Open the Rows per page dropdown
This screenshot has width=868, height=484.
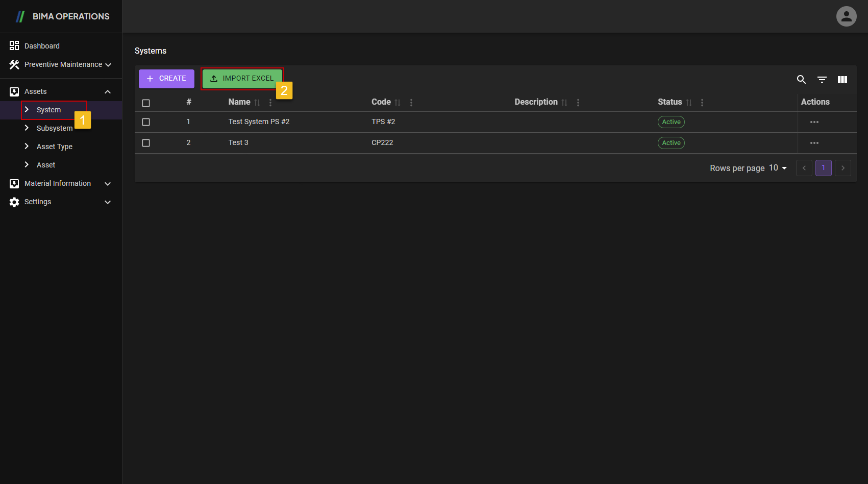click(x=778, y=168)
